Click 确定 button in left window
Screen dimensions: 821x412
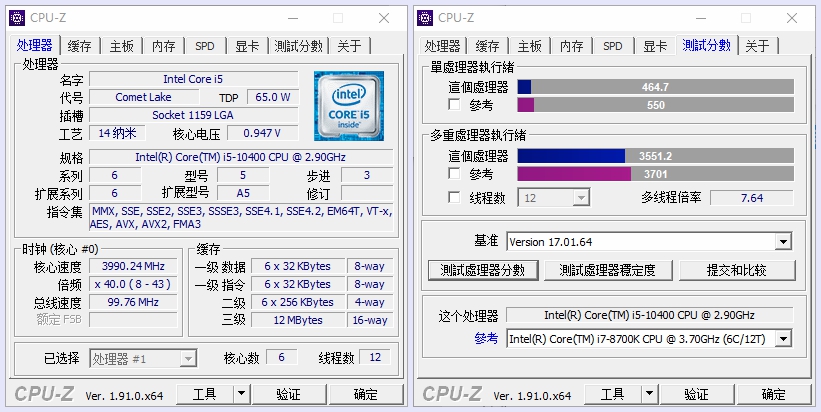[x=365, y=394]
